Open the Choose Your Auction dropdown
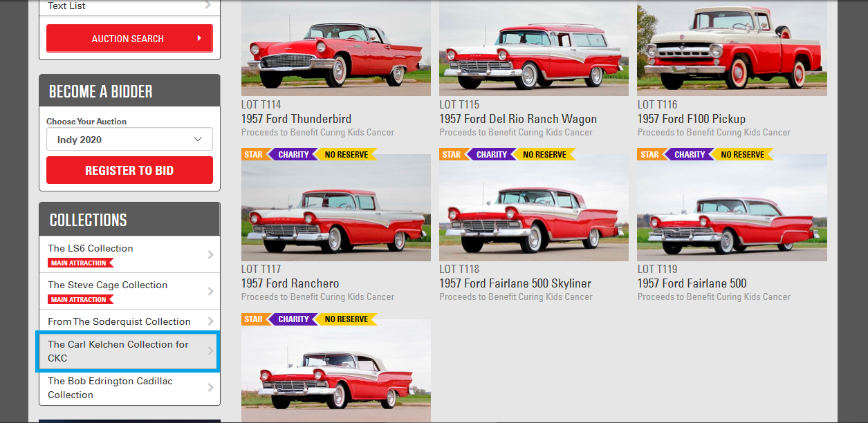Screen dimensions: 868x423 (129, 139)
